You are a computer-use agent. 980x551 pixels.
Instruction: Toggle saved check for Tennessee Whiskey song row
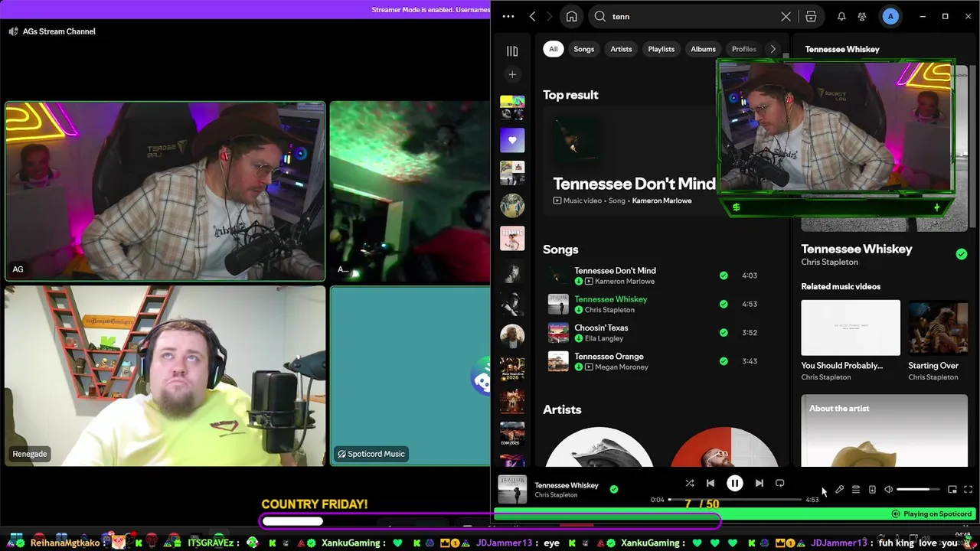tap(724, 304)
